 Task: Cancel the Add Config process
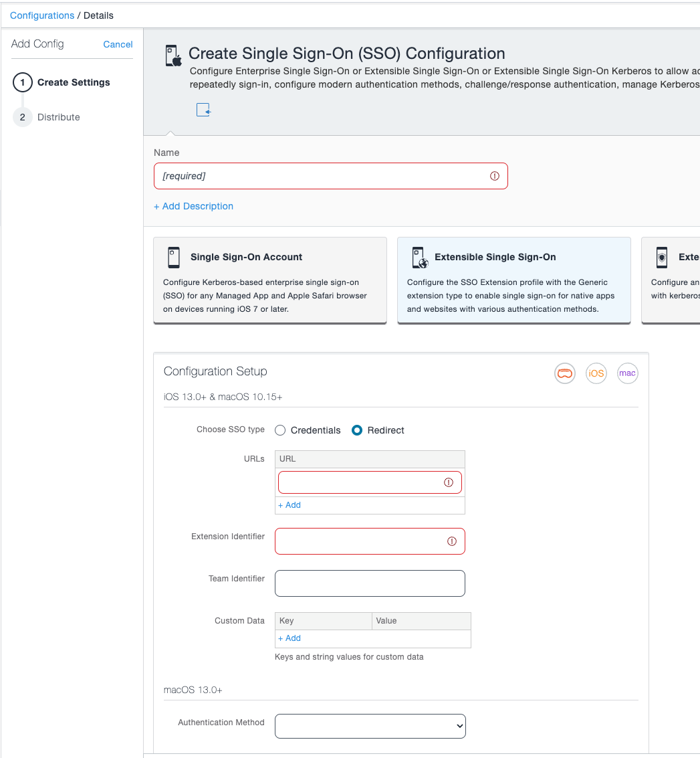(118, 44)
